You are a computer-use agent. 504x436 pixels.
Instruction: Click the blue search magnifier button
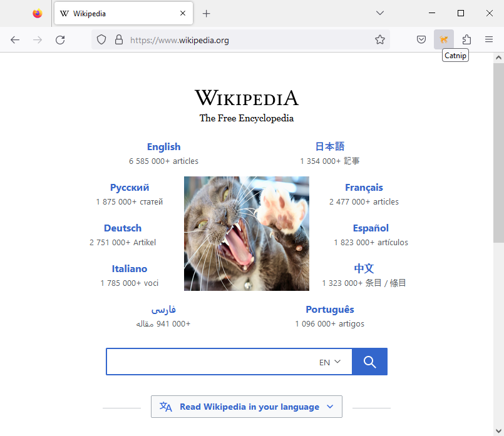click(x=369, y=362)
